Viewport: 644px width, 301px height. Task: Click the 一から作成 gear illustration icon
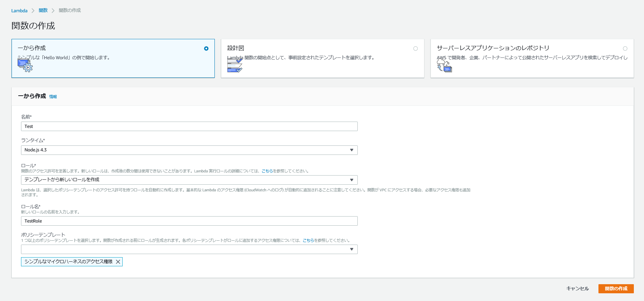[25, 65]
